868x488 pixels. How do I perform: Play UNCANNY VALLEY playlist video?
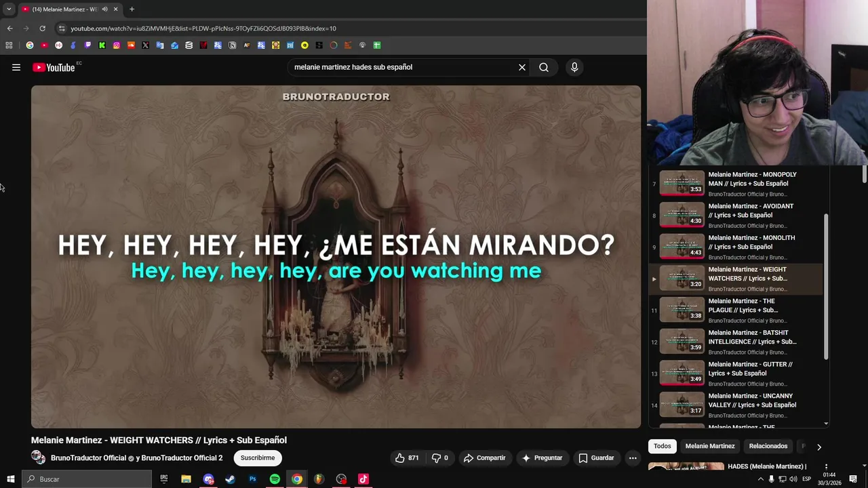[x=736, y=405]
